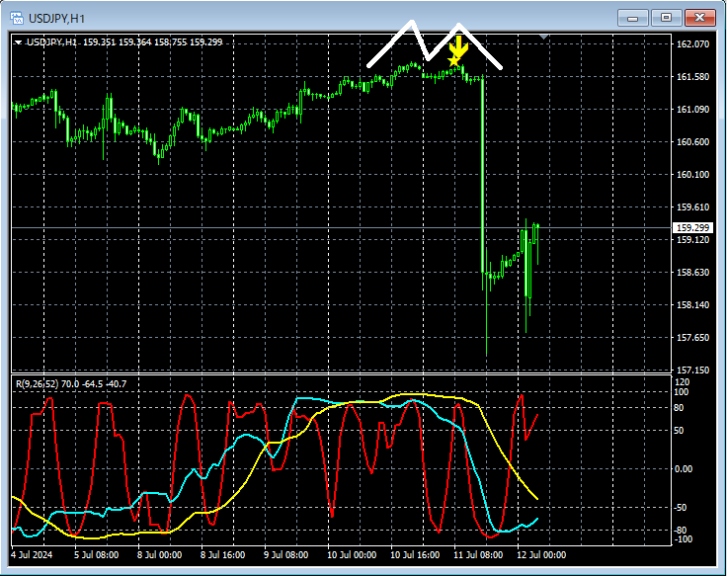This screenshot has height=576, width=728.
Task: Click the 8 Jul 16:00 time axis label
Action: (222, 554)
